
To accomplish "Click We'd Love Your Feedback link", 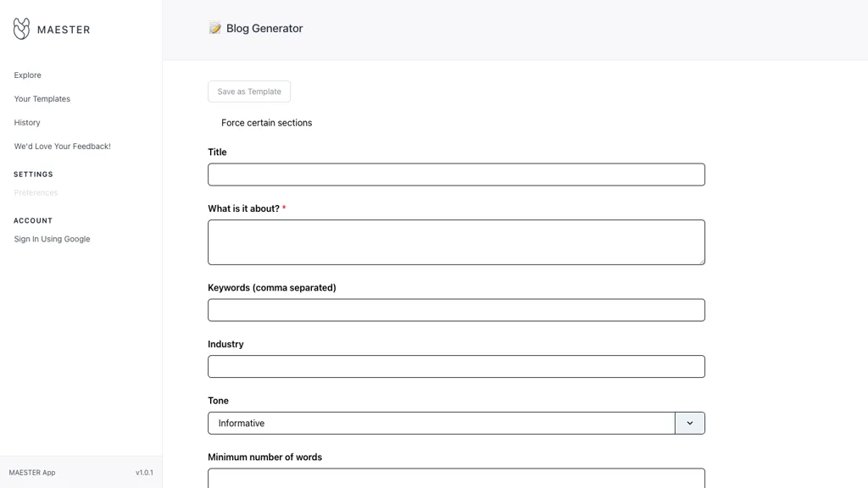I will pyautogui.click(x=62, y=147).
